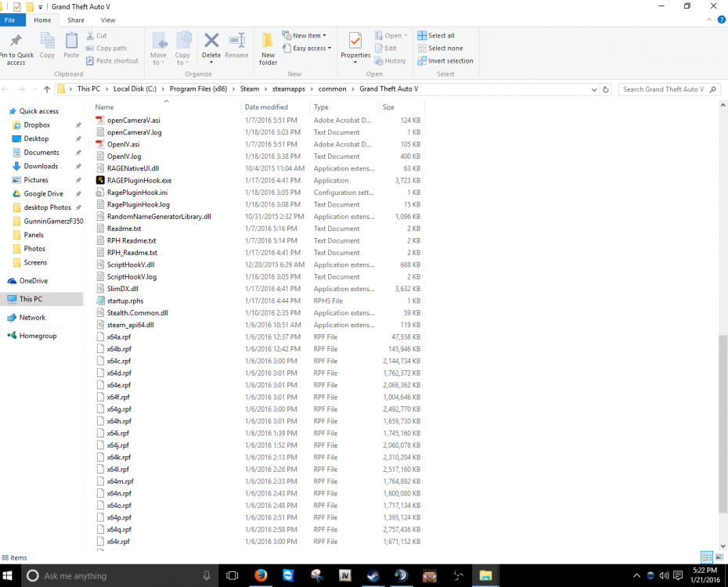
Task: Click Invert selection in ribbon
Action: (x=445, y=61)
